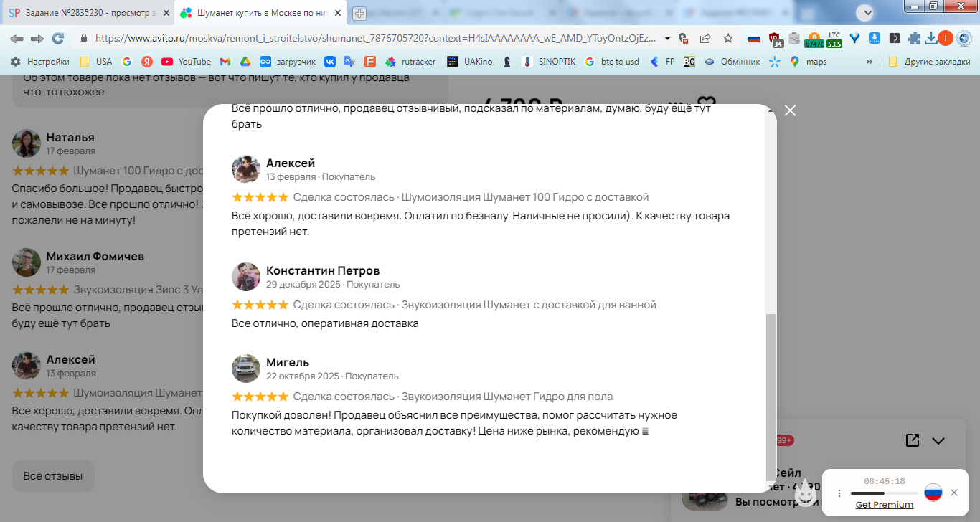Bookmark this page with the star icon
The height and width of the screenshot is (522, 980).
[x=728, y=38]
